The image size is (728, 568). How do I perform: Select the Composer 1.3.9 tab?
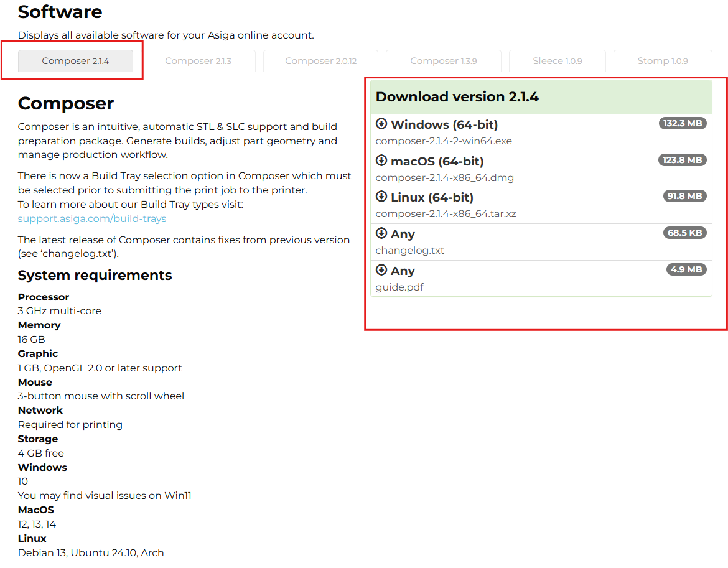pyautogui.click(x=444, y=61)
